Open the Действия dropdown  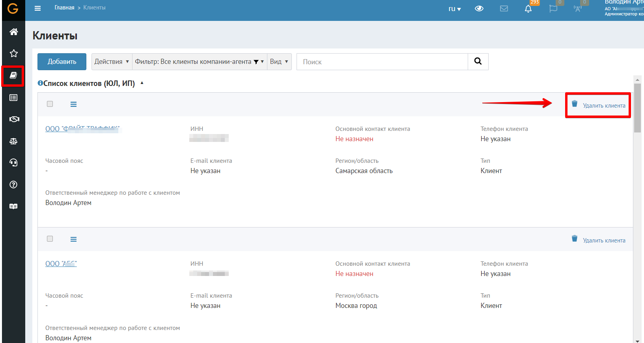tap(112, 62)
